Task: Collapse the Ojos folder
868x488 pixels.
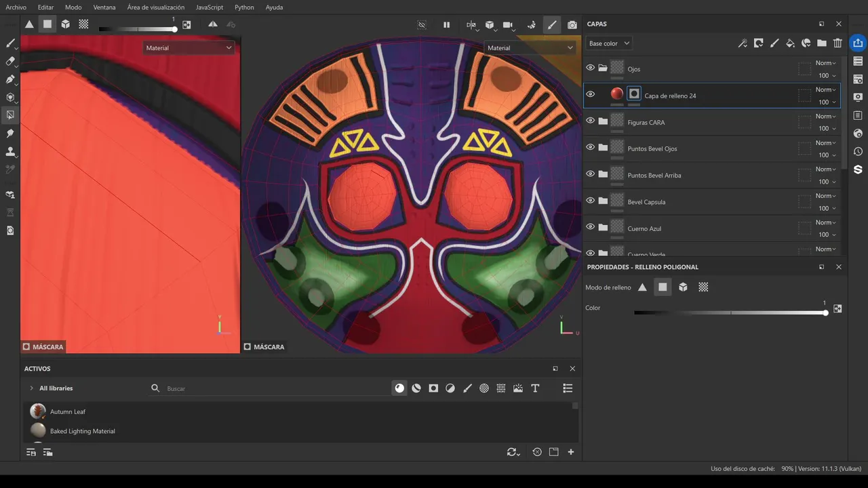Action: 602,68
